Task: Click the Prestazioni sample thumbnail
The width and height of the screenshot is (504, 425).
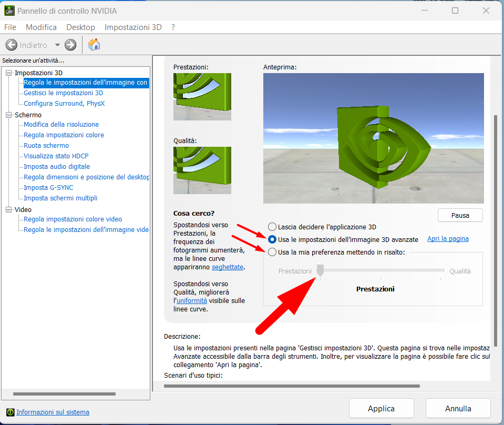Action: click(202, 96)
